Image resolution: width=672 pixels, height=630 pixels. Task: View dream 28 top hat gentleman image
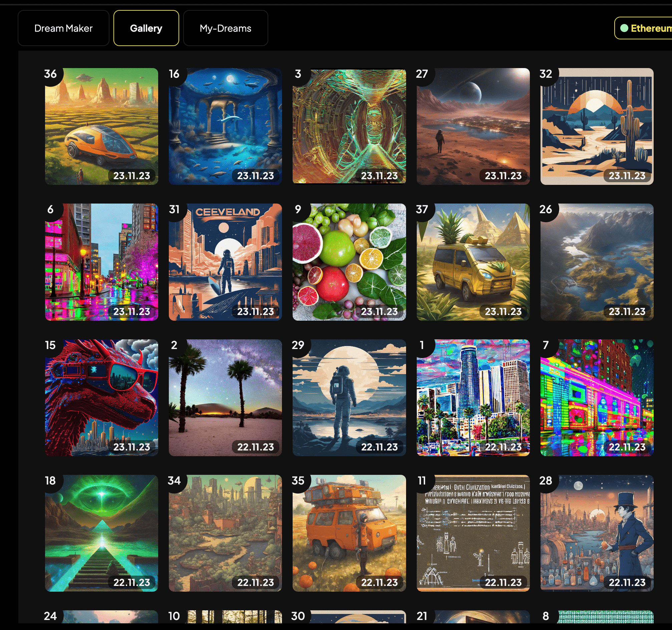[597, 533]
